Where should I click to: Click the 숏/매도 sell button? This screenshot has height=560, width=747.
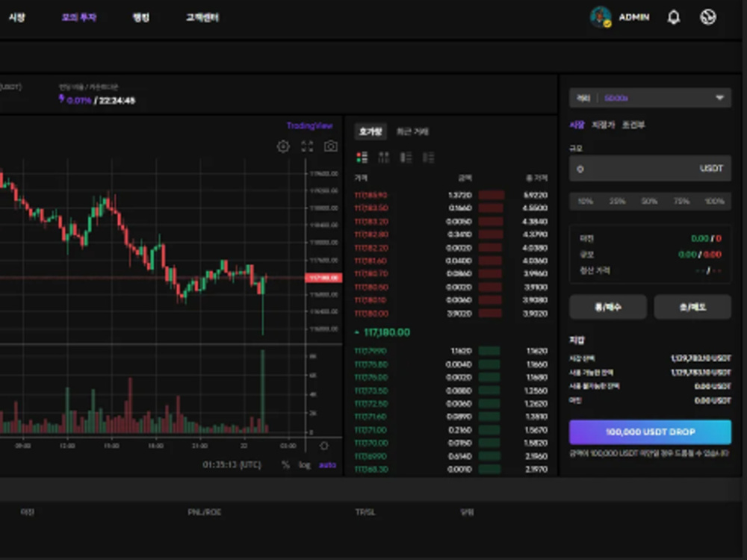692,307
